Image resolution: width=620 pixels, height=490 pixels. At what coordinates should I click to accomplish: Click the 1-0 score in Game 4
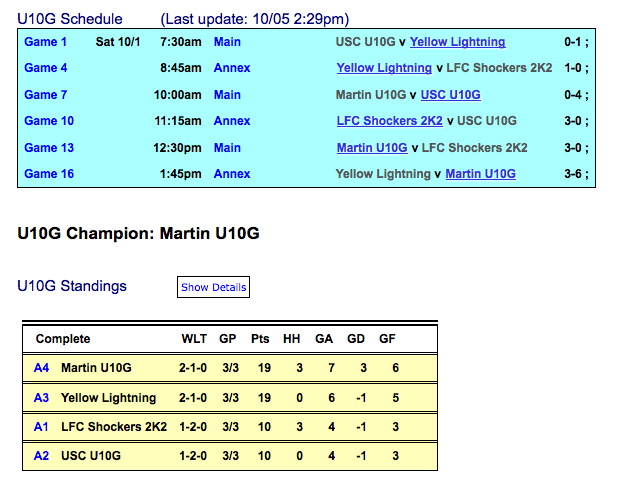(x=573, y=68)
